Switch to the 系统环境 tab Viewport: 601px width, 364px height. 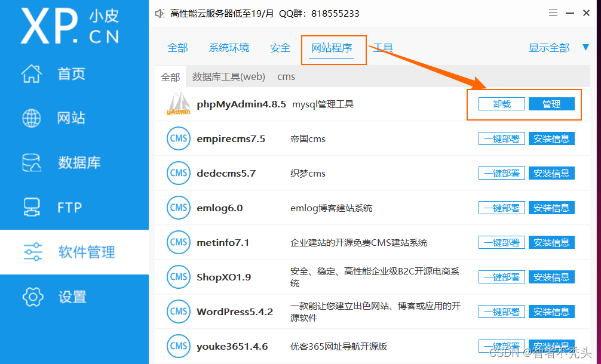click(x=229, y=47)
